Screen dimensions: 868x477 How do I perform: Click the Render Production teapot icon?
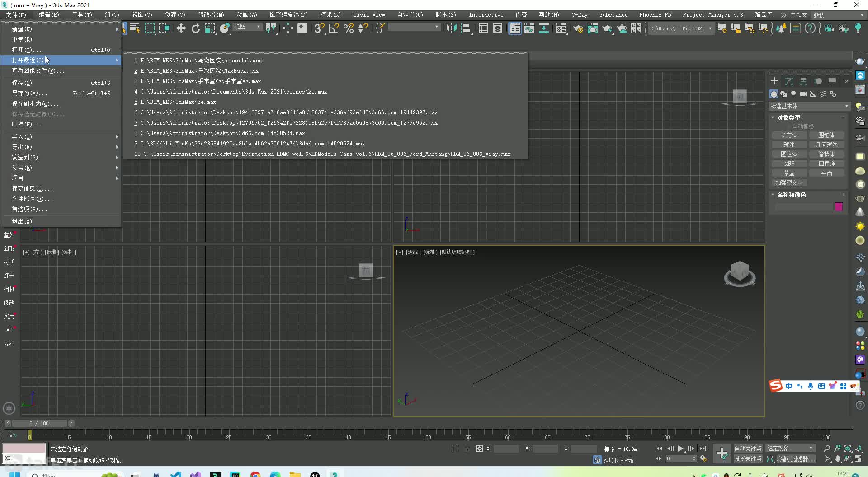(607, 28)
